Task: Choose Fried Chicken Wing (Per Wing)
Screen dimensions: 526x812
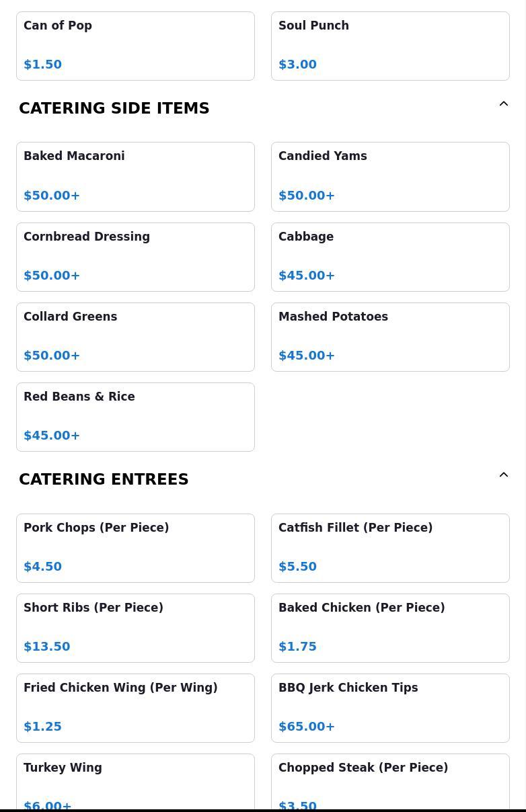Action: click(x=135, y=708)
